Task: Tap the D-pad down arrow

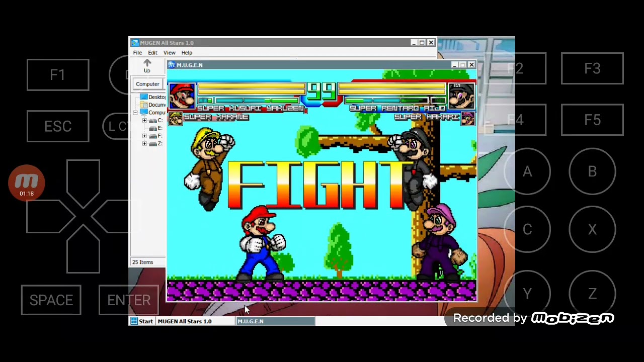Action: point(83,250)
